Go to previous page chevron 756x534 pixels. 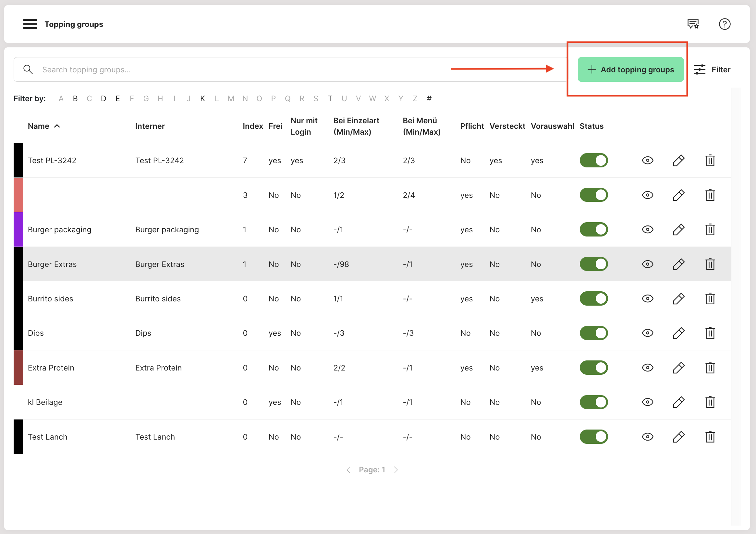[348, 470]
